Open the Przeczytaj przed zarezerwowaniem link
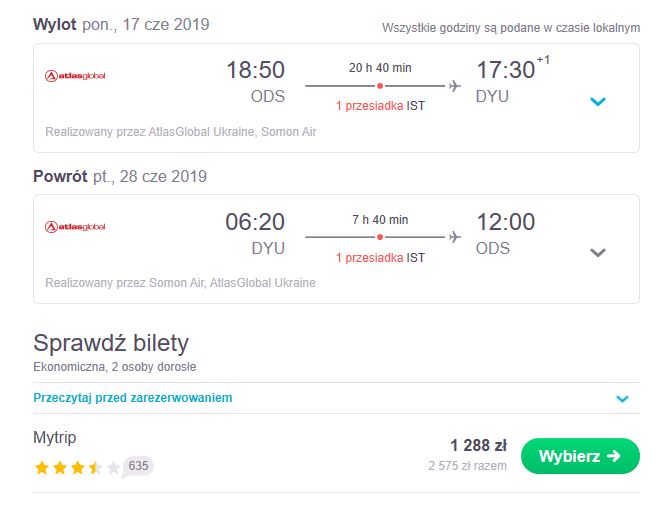The height and width of the screenshot is (510, 662). point(133,398)
